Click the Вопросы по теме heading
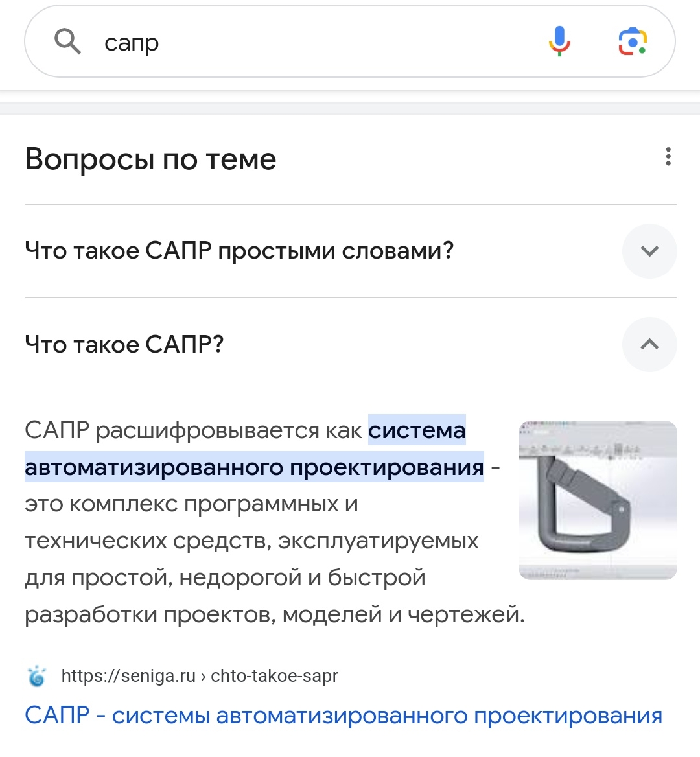 150,159
